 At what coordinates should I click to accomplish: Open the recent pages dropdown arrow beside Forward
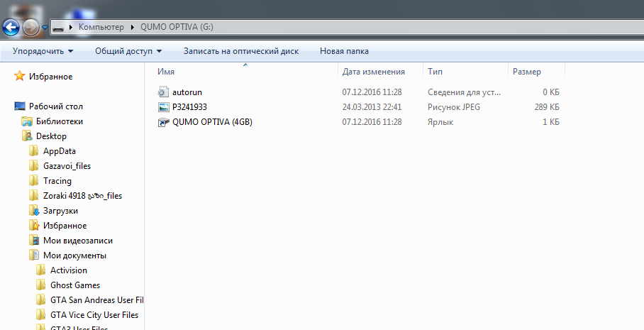point(45,28)
